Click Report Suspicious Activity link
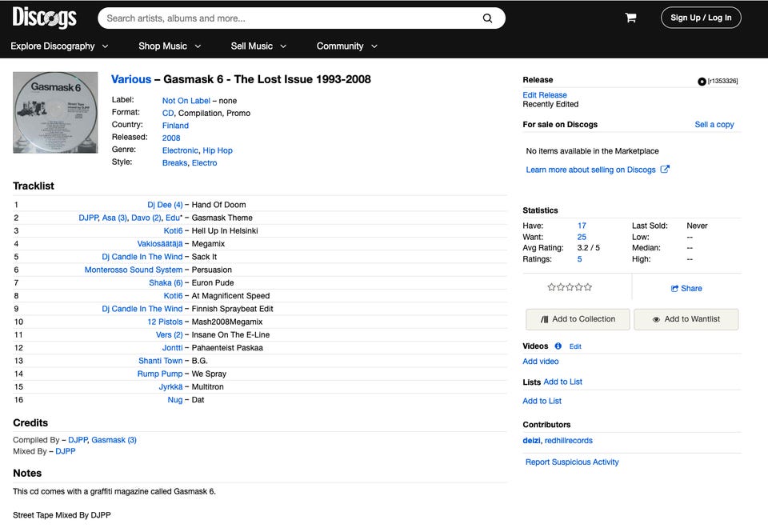Viewport: 768px width, 532px height. pyautogui.click(x=572, y=462)
